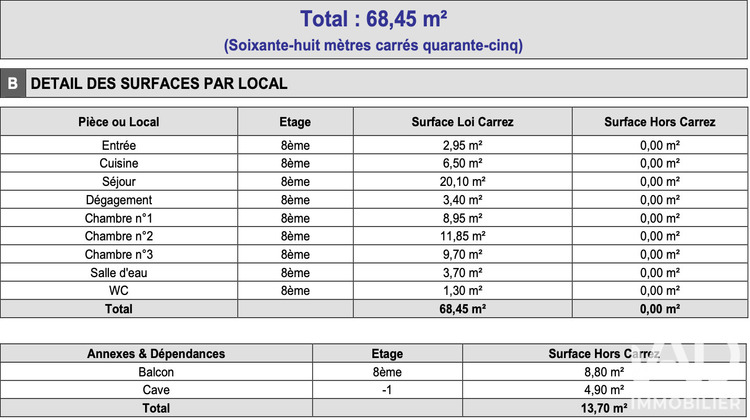Select the Surface Loi Carrez column header
This screenshot has height=420, width=750.
click(463, 122)
